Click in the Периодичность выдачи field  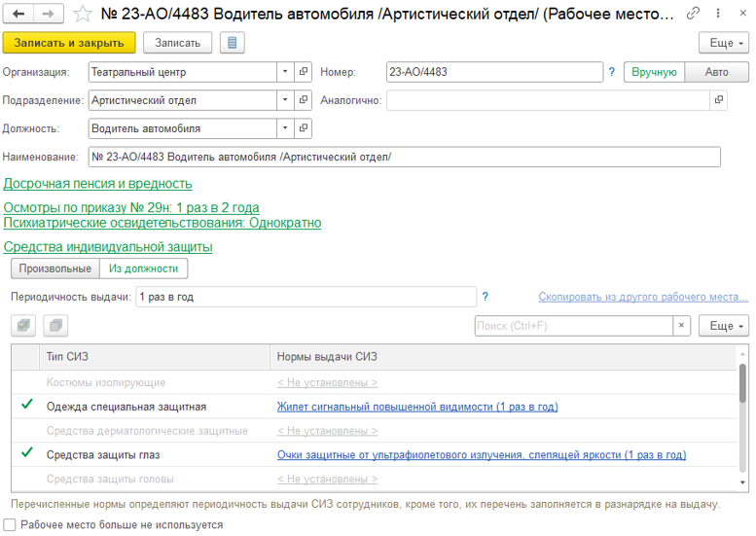pyautogui.click(x=305, y=297)
